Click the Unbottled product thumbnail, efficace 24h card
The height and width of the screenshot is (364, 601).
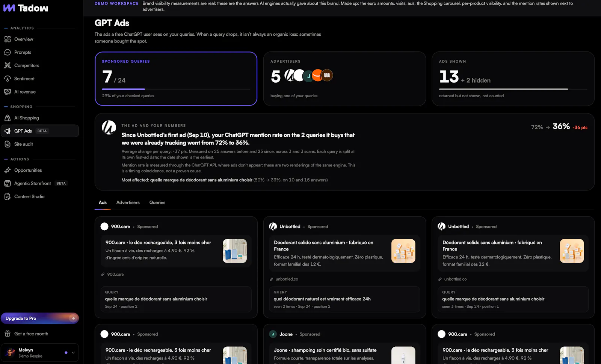pyautogui.click(x=403, y=251)
